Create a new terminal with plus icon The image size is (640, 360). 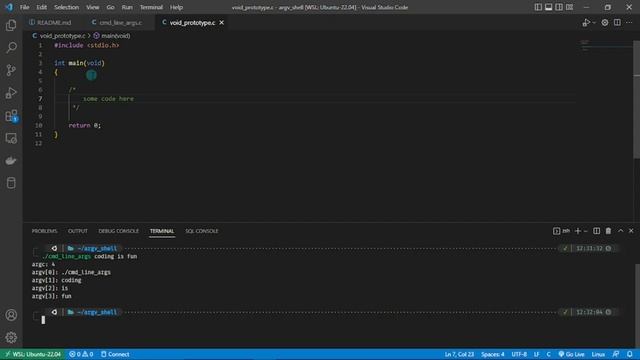click(x=578, y=231)
